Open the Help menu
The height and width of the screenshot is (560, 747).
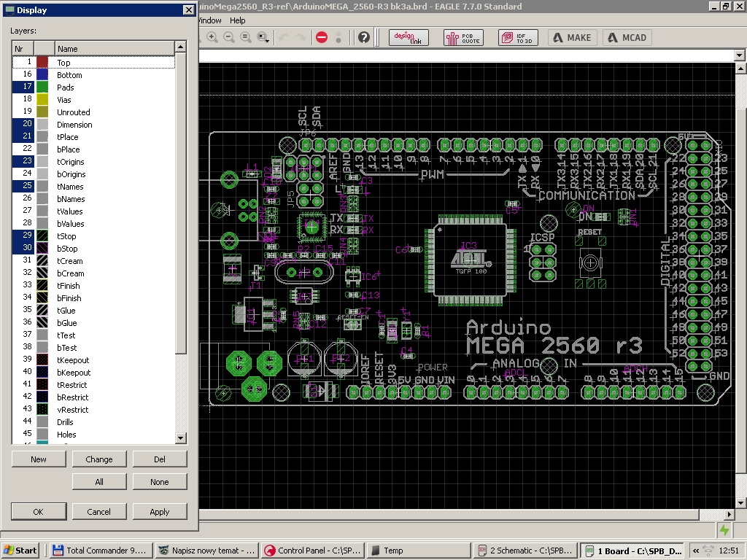click(237, 20)
